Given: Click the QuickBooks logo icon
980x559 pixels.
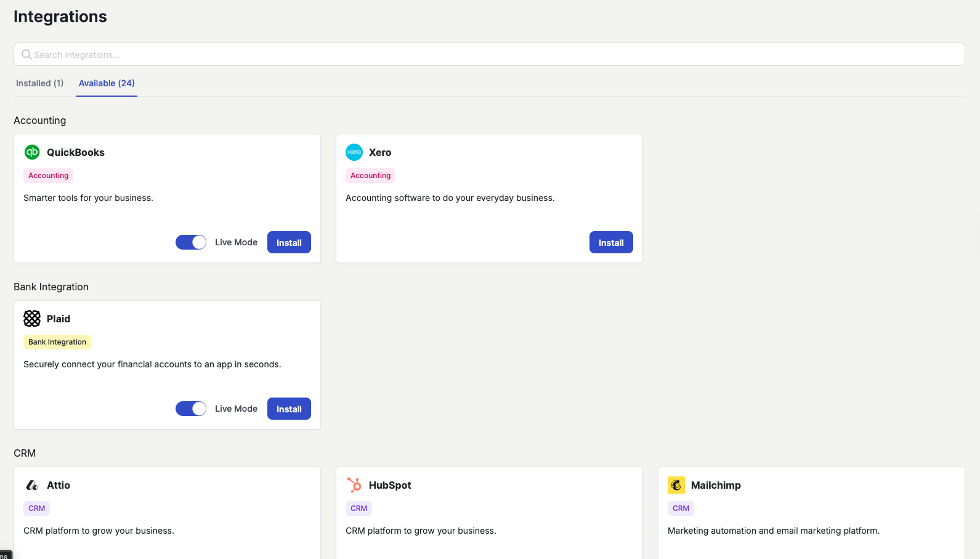Looking at the screenshot, I should click(x=32, y=152).
